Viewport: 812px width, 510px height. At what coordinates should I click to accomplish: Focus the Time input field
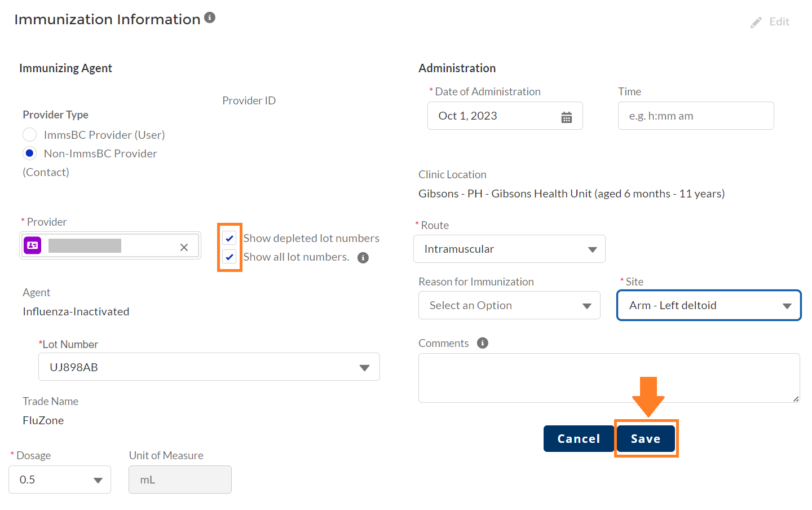point(696,116)
